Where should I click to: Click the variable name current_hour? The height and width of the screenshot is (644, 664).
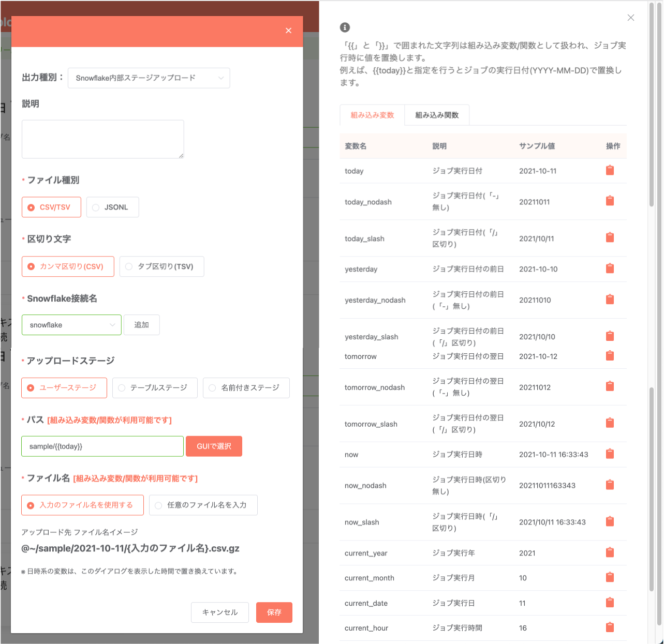pos(366,628)
